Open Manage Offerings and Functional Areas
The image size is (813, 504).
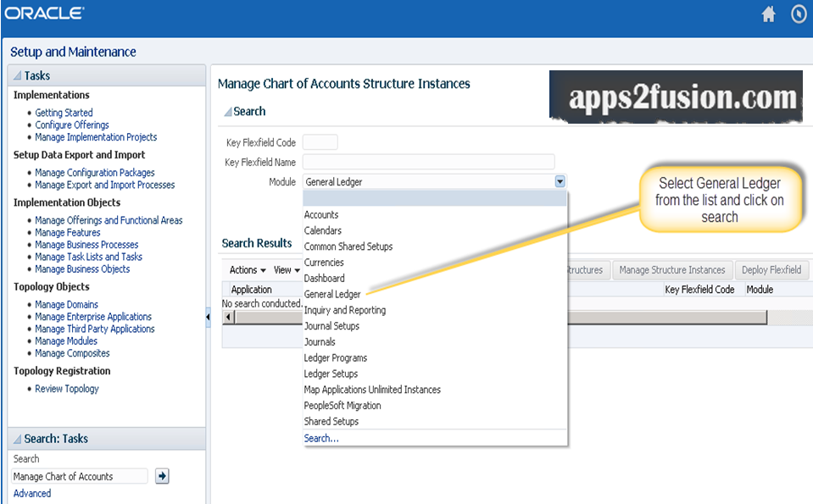109,220
